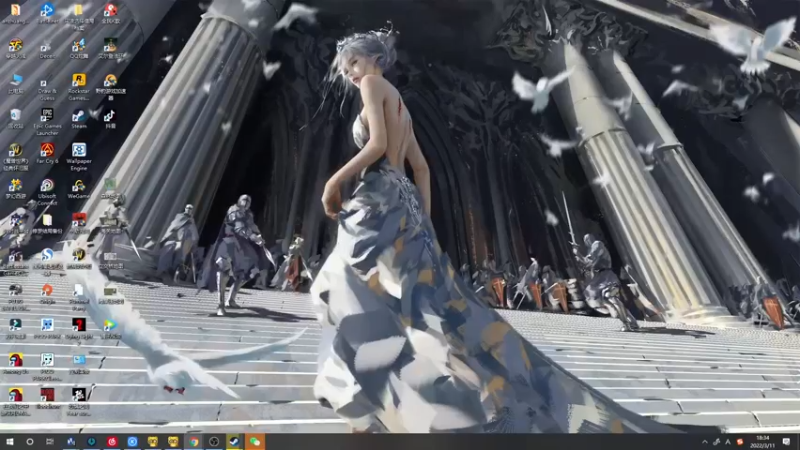
Task: Launch the Rockstar Games Launcher shortcut
Action: (79, 87)
